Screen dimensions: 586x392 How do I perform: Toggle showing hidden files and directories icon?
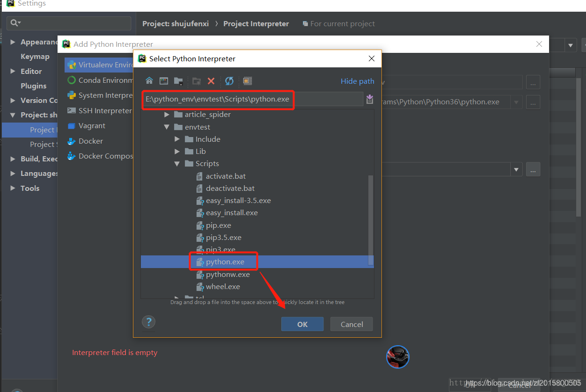coord(248,81)
